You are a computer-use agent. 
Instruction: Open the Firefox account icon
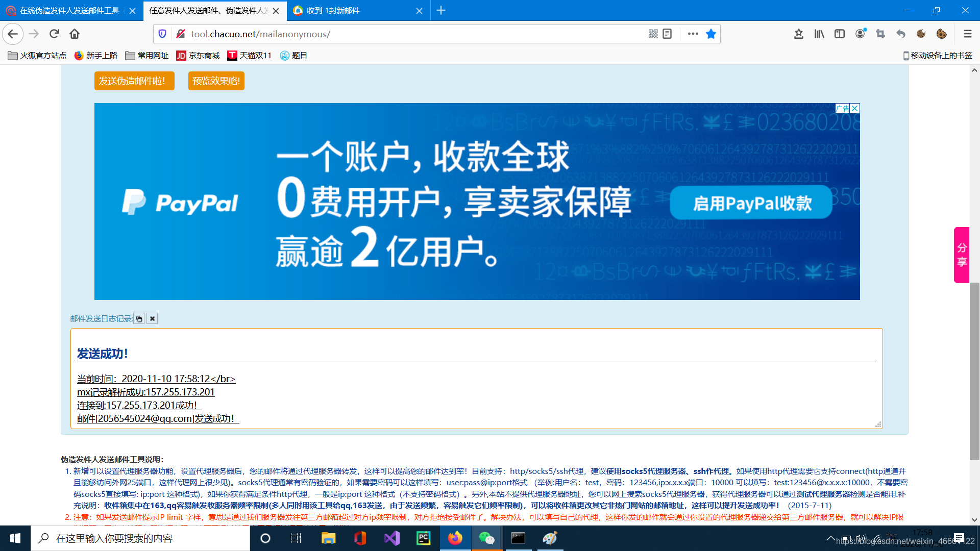pos(860,34)
